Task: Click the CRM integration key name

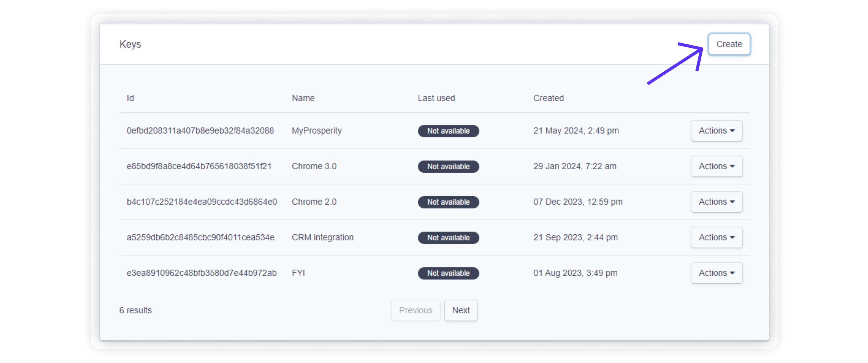Action: [x=323, y=237]
